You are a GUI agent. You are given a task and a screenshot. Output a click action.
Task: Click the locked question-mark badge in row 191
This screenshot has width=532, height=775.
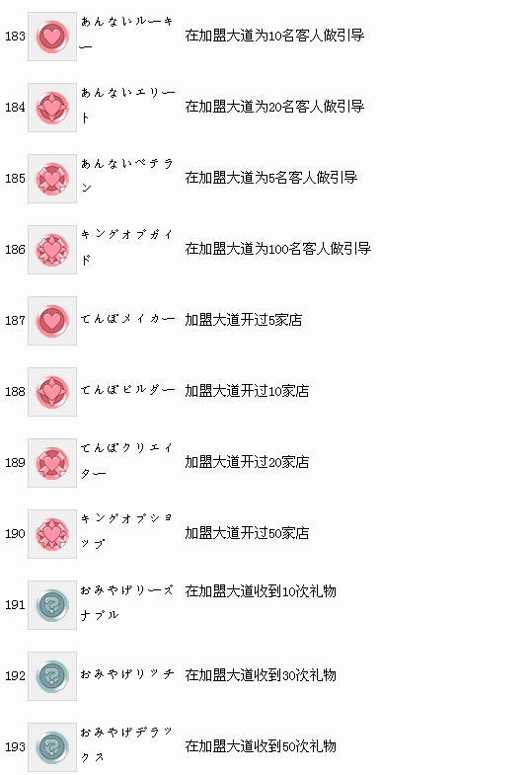pos(52,605)
